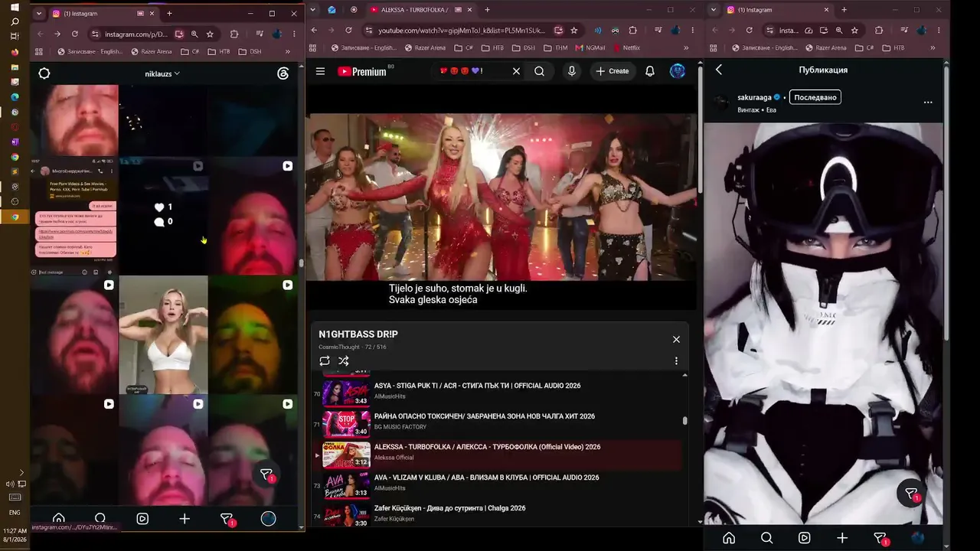This screenshot has width=980, height=551.
Task: Open CosmicThought playlist owner link
Action: (340, 347)
